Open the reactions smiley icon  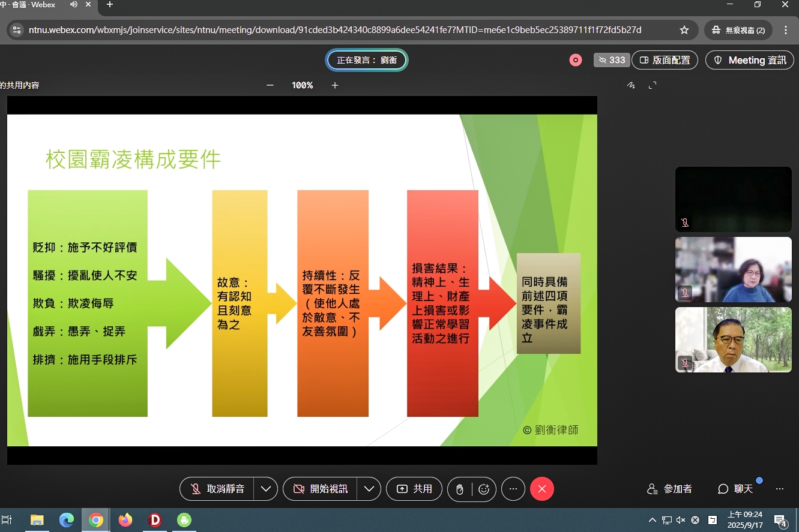[x=484, y=489]
